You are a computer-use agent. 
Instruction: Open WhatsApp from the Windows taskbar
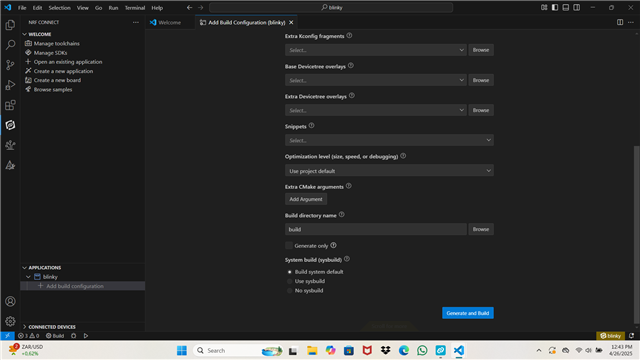pyautogui.click(x=422, y=350)
